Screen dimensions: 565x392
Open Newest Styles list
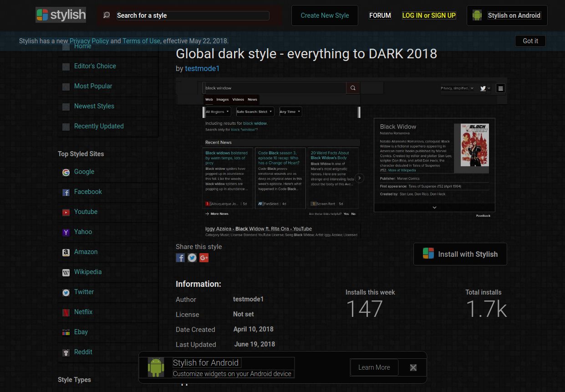(x=94, y=106)
